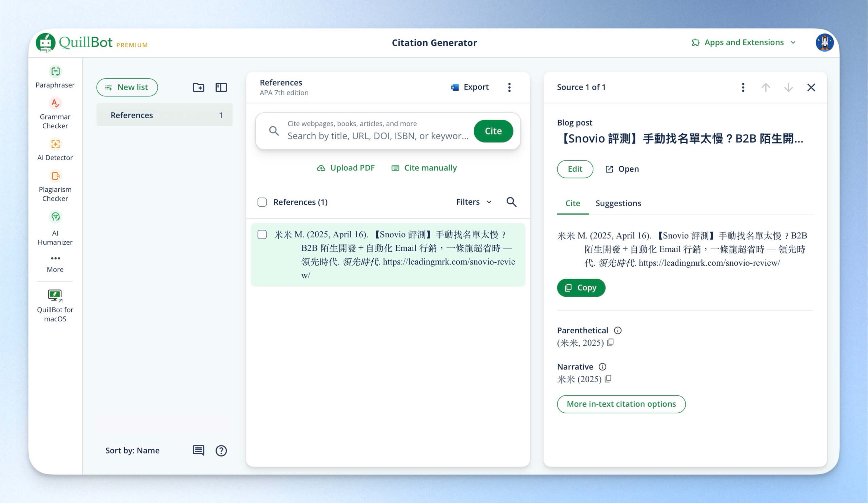This screenshot has height=503, width=868.
Task: Expand Apps and Extensions menu
Action: (744, 42)
